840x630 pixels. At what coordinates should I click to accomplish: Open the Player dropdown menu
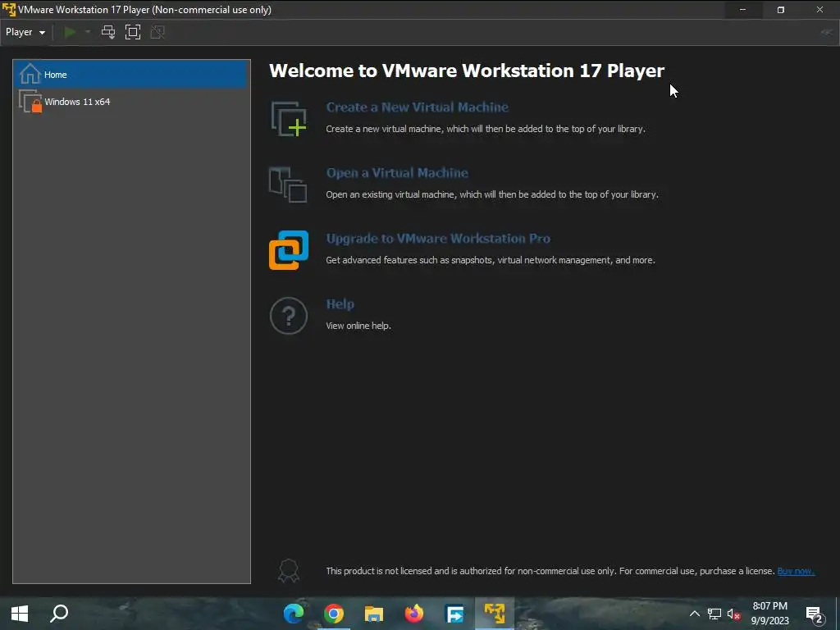(25, 32)
